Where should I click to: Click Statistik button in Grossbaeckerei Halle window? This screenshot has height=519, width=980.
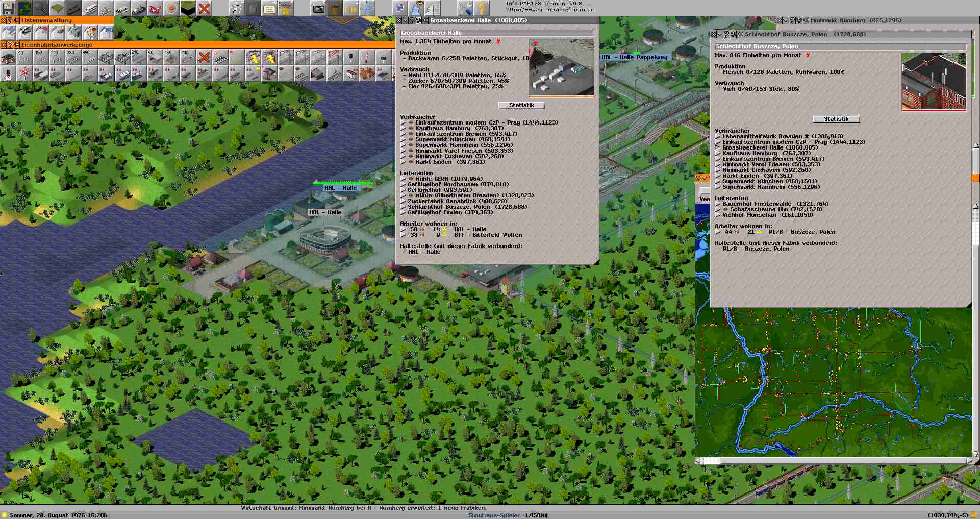[x=521, y=105]
